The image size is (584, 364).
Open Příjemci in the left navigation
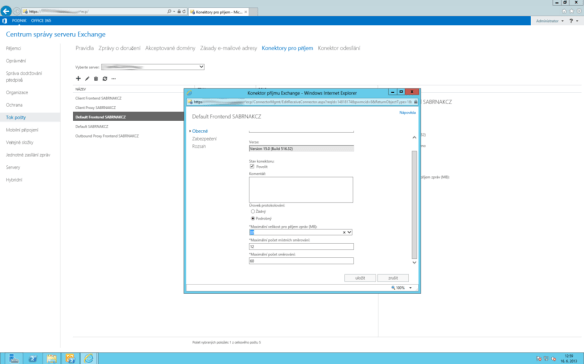tap(13, 48)
